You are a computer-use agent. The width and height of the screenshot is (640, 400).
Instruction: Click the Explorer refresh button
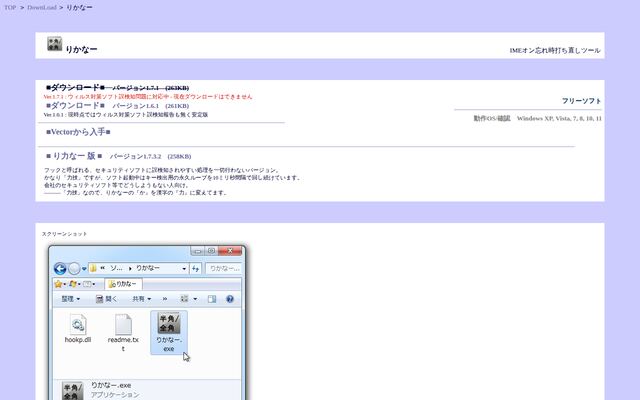tap(196, 269)
